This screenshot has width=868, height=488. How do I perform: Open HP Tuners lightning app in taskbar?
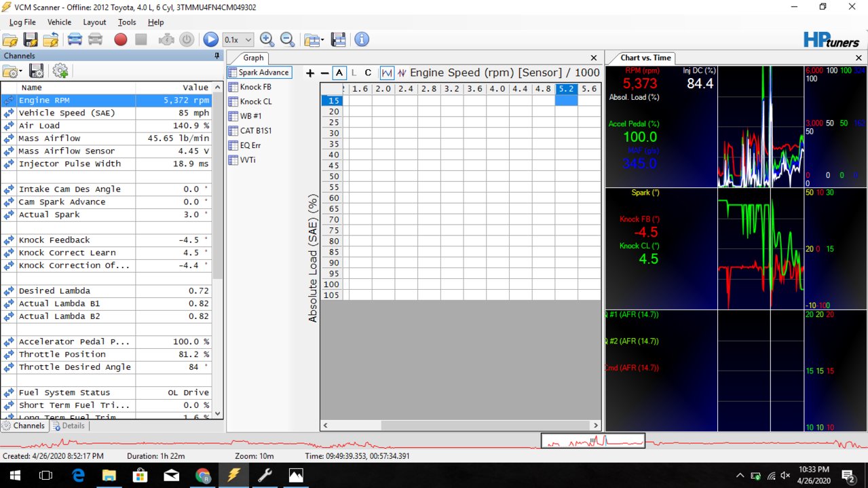233,475
